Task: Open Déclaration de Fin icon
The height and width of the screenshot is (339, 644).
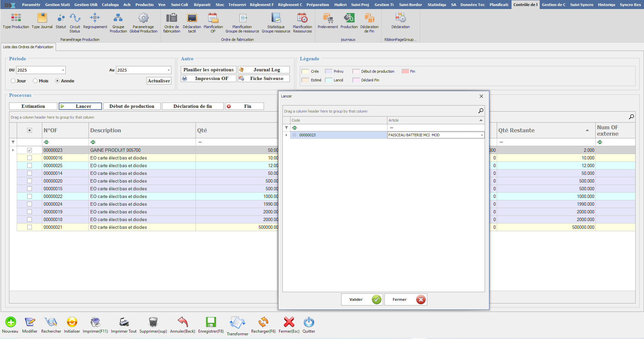Action: [x=369, y=18]
